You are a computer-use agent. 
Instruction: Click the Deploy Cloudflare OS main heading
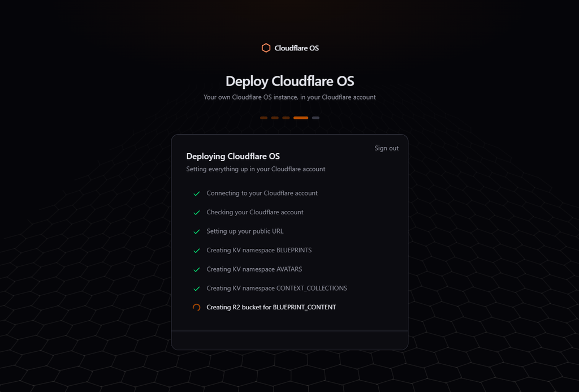pyautogui.click(x=290, y=81)
